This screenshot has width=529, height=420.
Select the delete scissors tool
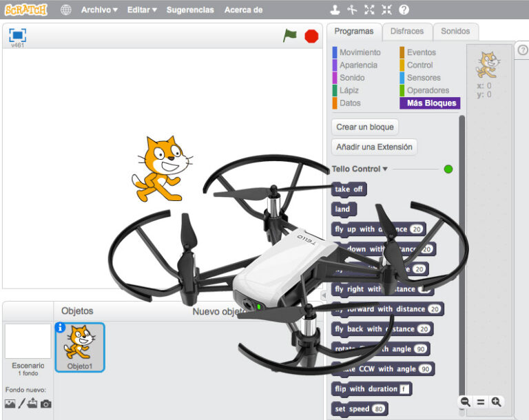pyautogui.click(x=352, y=10)
